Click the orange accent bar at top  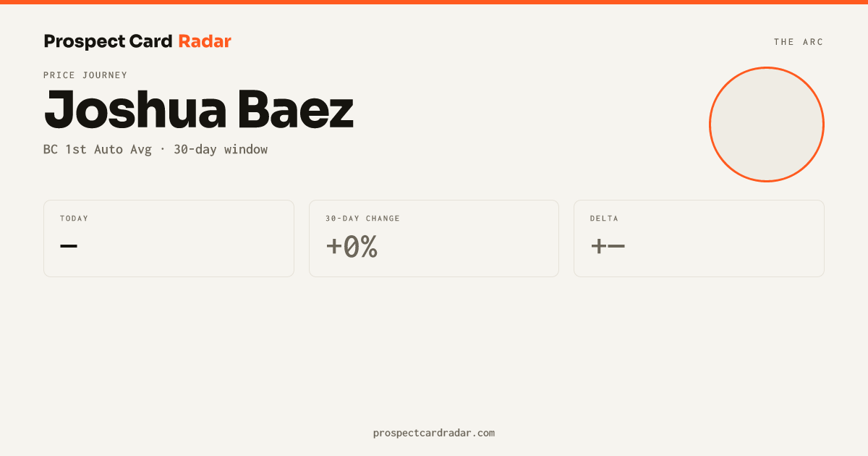pyautogui.click(x=434, y=2)
